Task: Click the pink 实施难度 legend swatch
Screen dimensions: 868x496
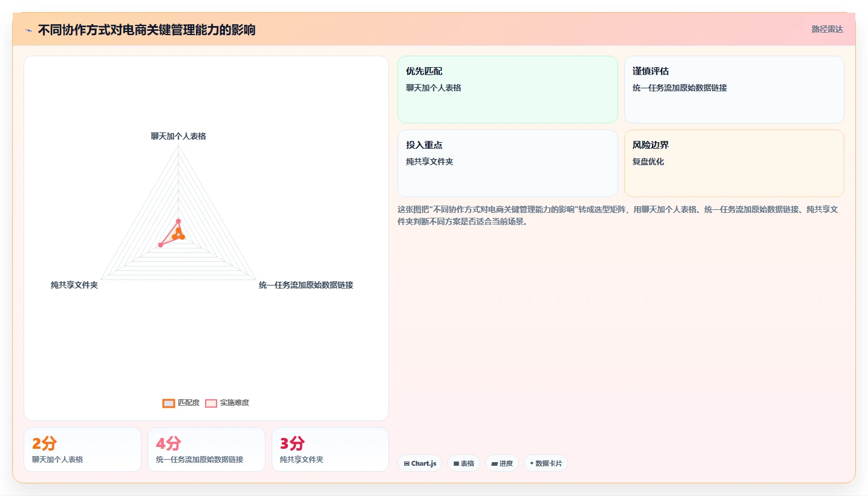Action: pyautogui.click(x=211, y=403)
